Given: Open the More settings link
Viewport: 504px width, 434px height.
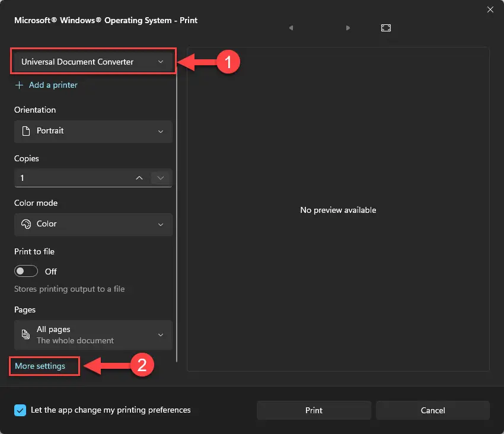Looking at the screenshot, I should (40, 366).
